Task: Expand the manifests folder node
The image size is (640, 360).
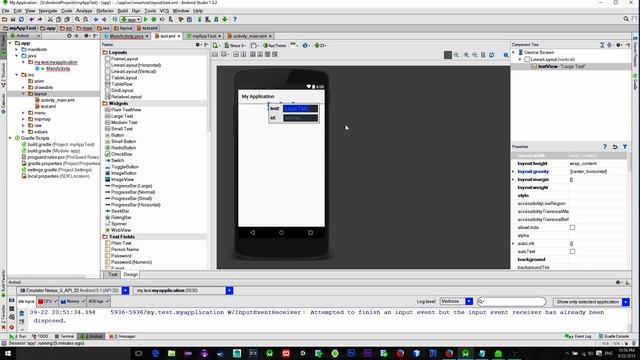Action: [17, 49]
